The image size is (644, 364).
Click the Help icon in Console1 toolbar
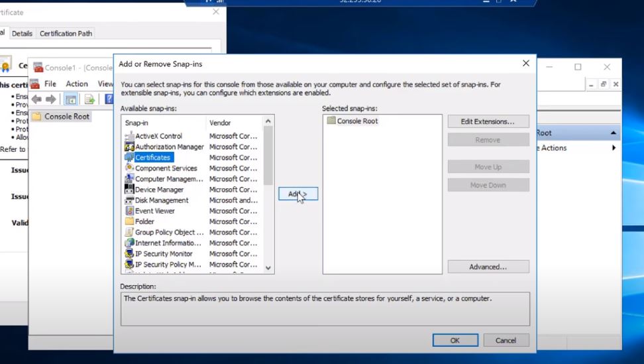[x=109, y=99]
